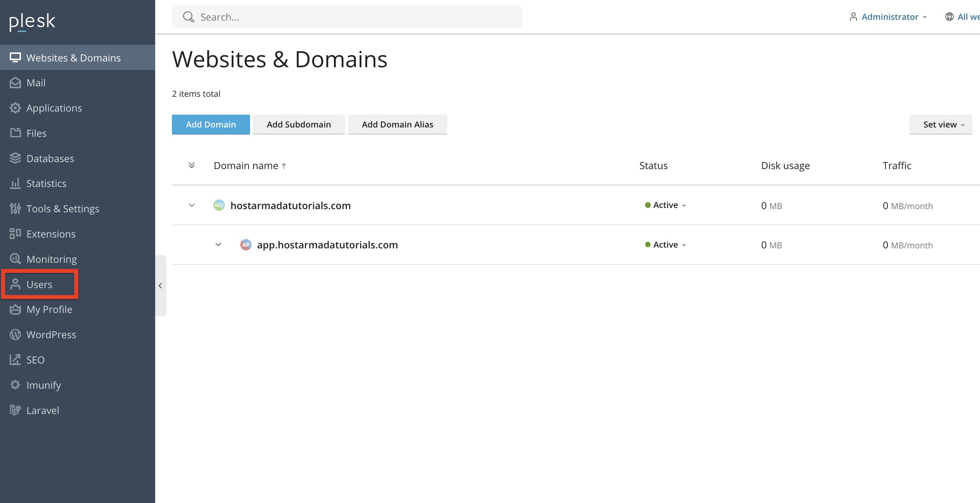980x503 pixels.
Task: Open the app.hostarmadatutorials.com subdomain link
Action: (x=327, y=245)
